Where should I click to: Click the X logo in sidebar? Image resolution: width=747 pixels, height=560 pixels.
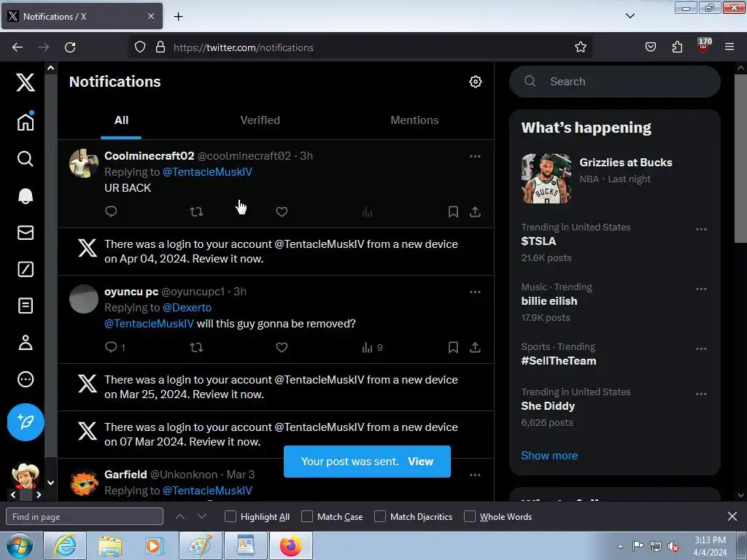coord(26,82)
